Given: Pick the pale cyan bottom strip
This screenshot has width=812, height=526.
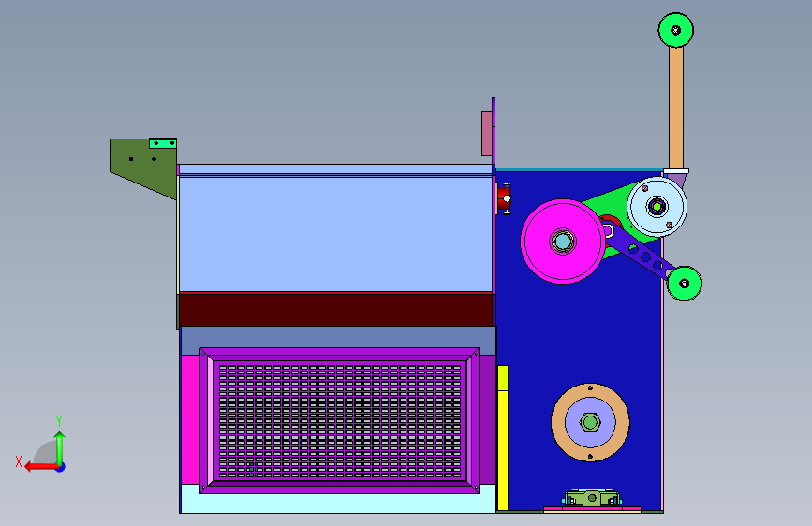Looking at the screenshot, I should tap(338, 500).
